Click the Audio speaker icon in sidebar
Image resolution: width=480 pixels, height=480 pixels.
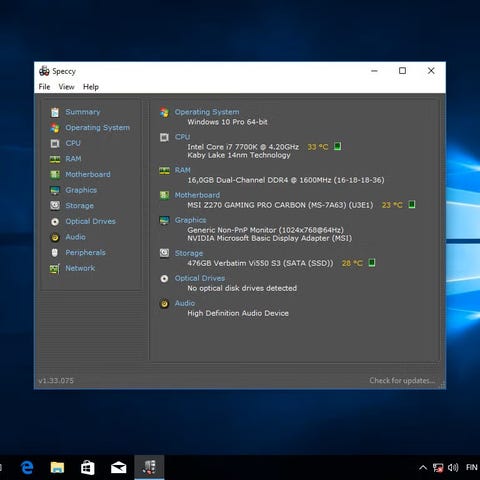55,237
